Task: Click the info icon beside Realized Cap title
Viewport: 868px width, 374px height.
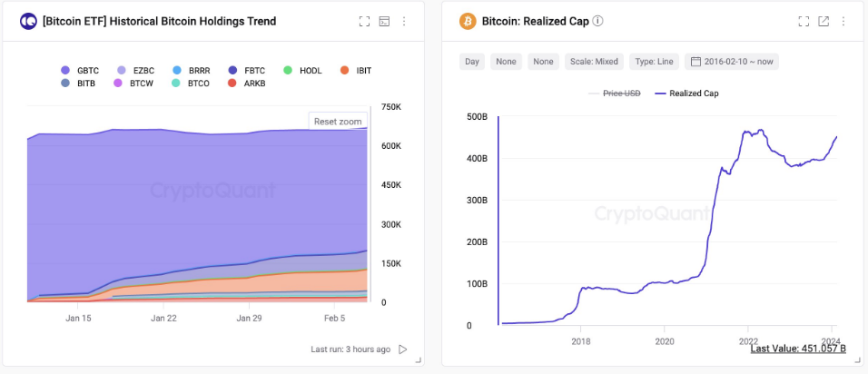Action: [x=597, y=21]
